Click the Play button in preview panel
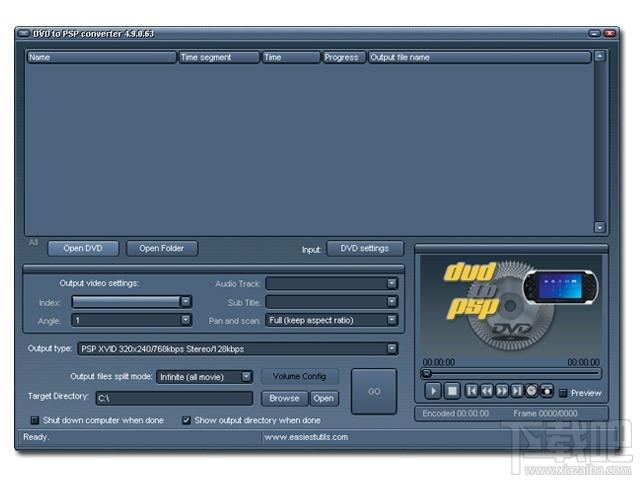 (433, 391)
